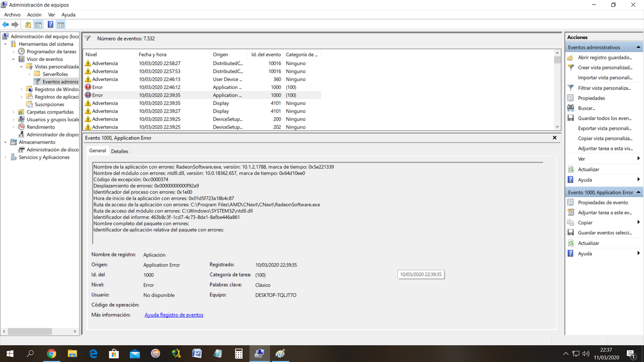Select the General tab
The image size is (644, 362).
pos(98,150)
